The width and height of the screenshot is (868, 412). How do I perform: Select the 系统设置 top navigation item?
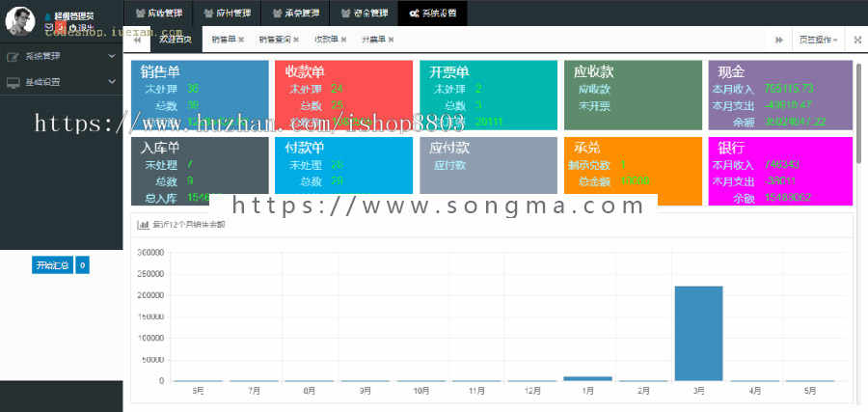432,13
